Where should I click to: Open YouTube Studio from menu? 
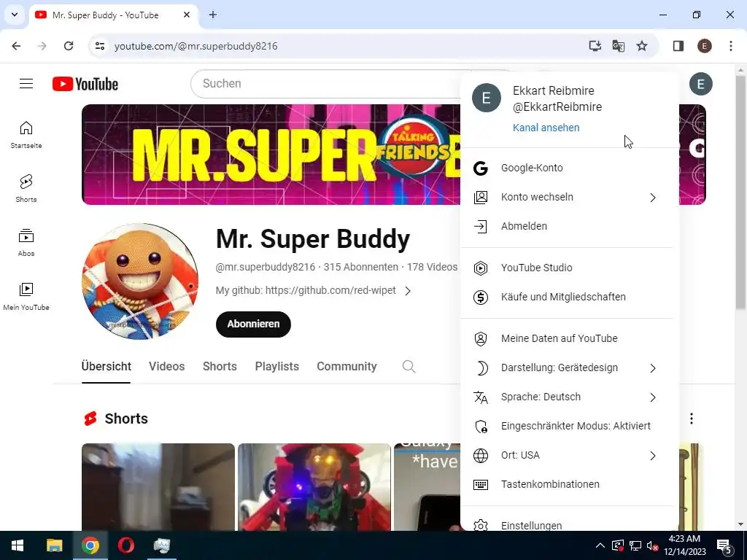pos(569,268)
